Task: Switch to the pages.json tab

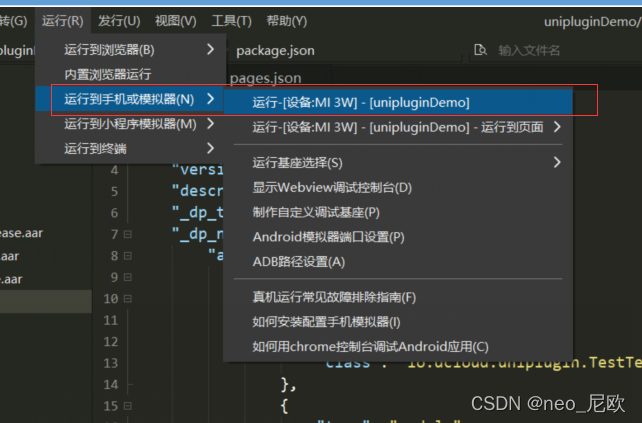Action: pyautogui.click(x=265, y=78)
